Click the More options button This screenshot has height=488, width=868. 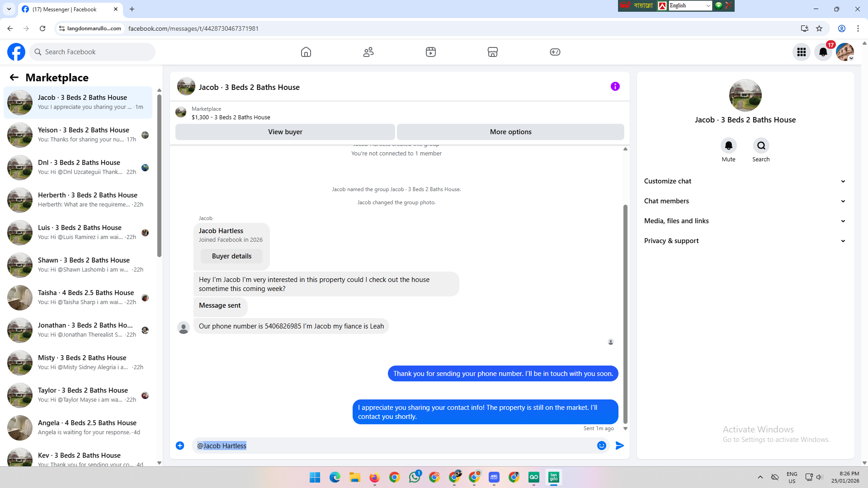511,132
